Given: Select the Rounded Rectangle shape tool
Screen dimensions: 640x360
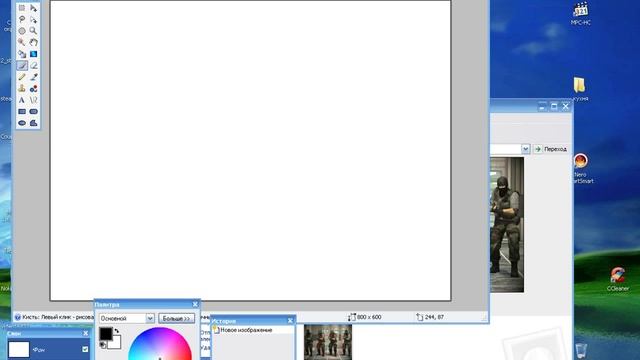Looking at the screenshot, I should 33,111.
